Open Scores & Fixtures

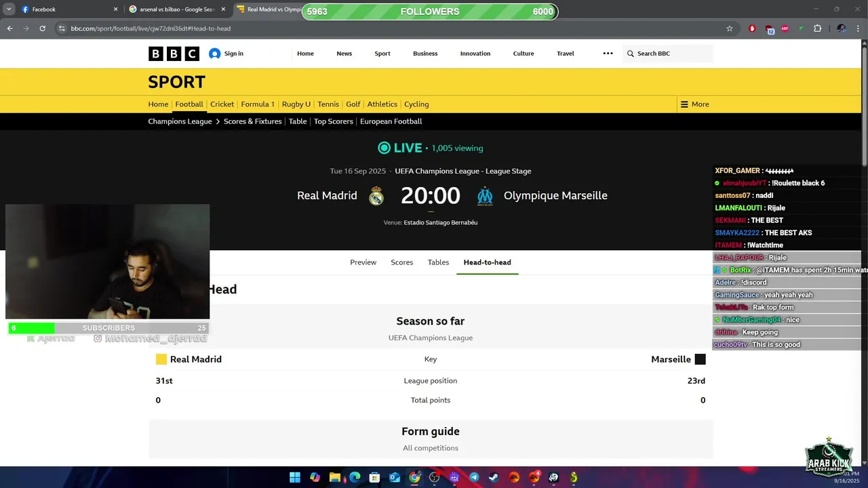coord(252,121)
